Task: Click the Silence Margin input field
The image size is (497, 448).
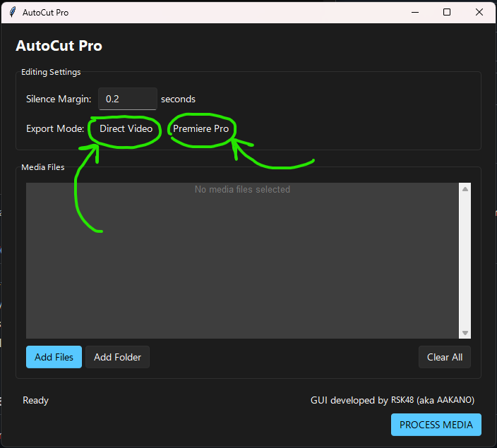Action: pyautogui.click(x=127, y=99)
